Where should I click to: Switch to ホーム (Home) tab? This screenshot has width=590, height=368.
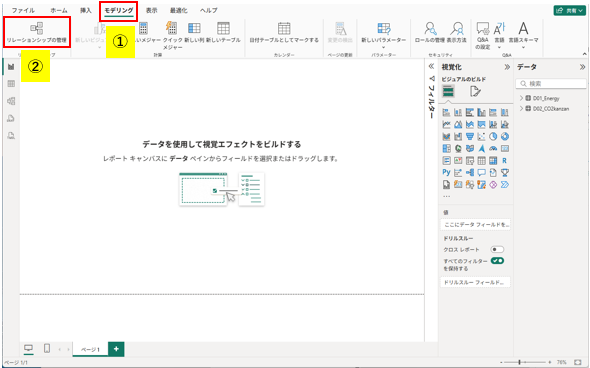[58, 11]
